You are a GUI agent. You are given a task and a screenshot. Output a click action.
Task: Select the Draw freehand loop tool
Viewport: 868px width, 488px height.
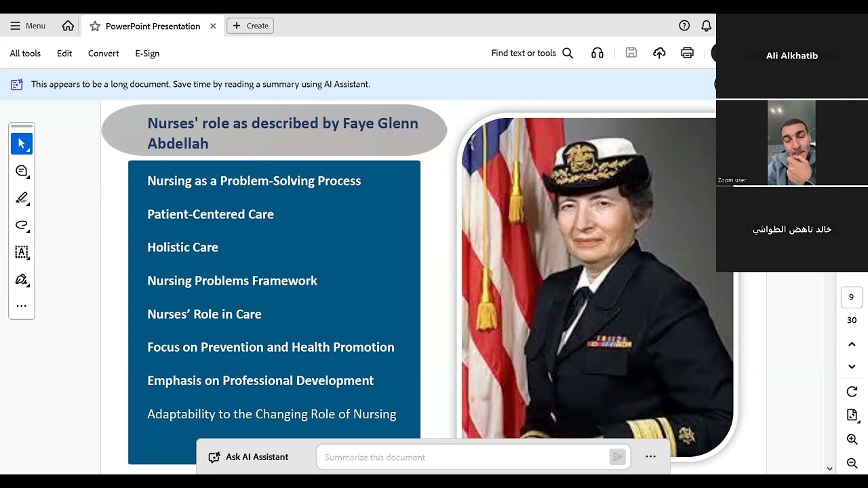(22, 225)
